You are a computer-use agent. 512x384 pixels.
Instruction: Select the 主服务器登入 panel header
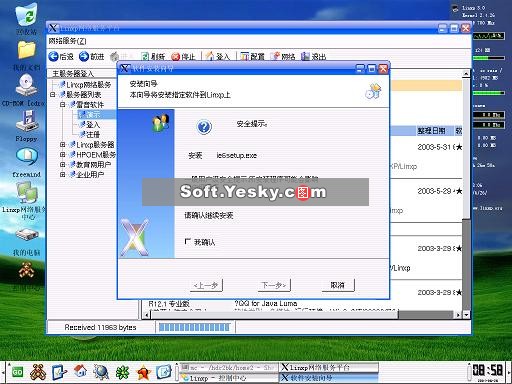73,73
